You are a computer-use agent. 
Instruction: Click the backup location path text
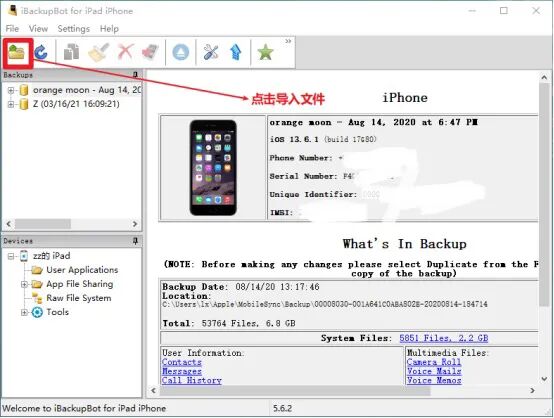325,304
